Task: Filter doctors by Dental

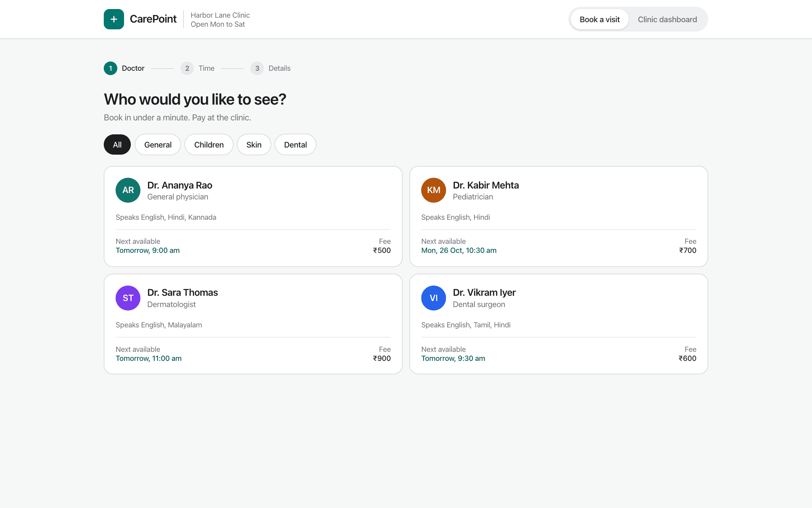Action: point(295,144)
